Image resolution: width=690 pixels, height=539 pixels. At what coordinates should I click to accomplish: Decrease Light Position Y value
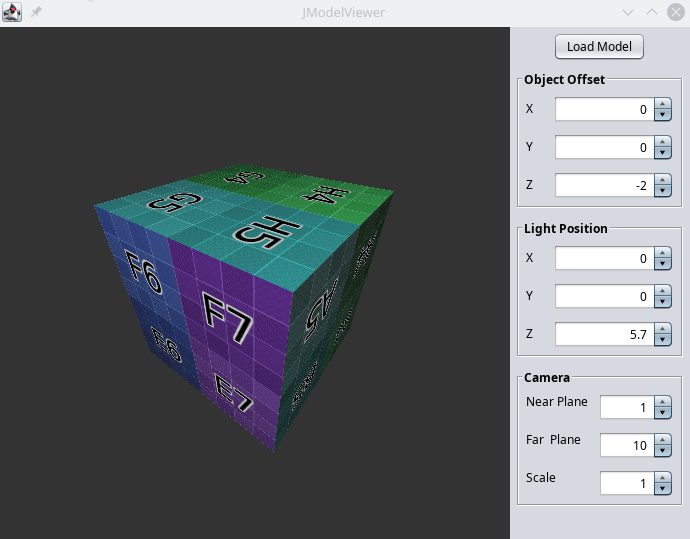663,302
